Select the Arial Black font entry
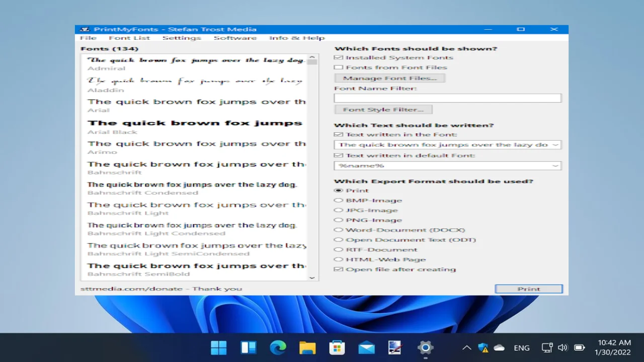Image resolution: width=644 pixels, height=362 pixels. pos(193,127)
